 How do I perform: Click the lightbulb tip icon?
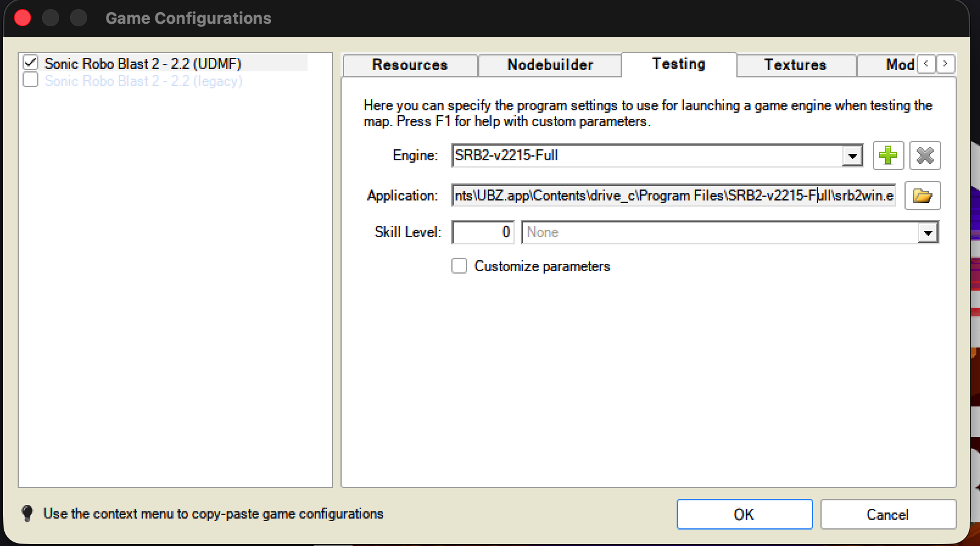[x=27, y=513]
